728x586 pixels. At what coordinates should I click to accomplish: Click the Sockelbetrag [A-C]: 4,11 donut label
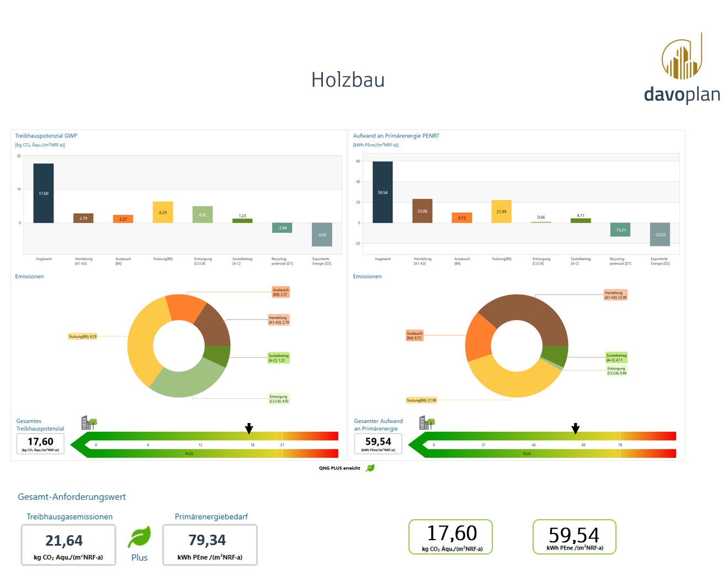[x=616, y=357]
